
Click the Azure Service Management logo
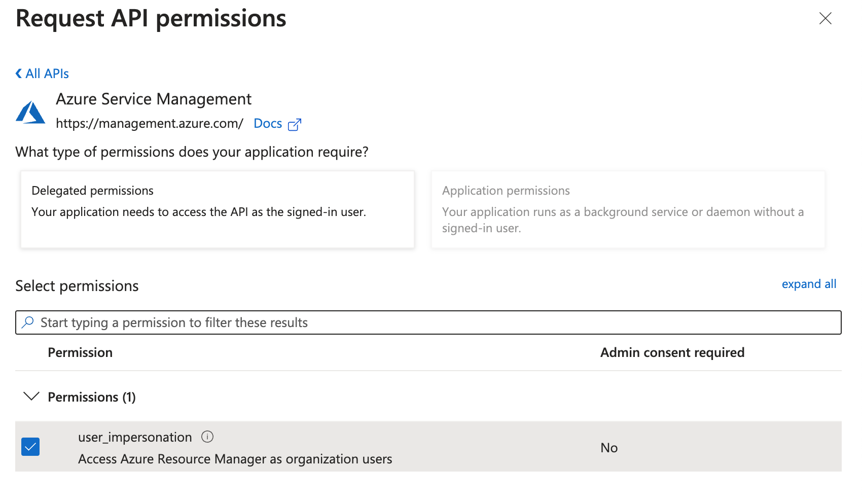[30, 112]
